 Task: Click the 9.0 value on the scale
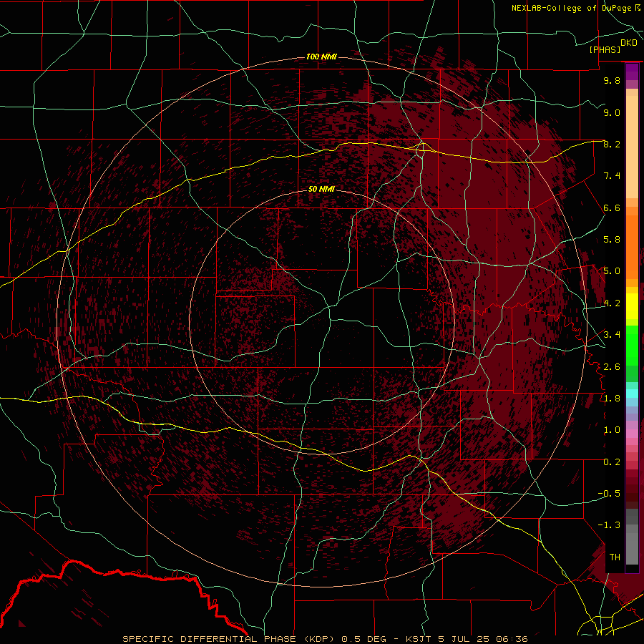point(612,112)
